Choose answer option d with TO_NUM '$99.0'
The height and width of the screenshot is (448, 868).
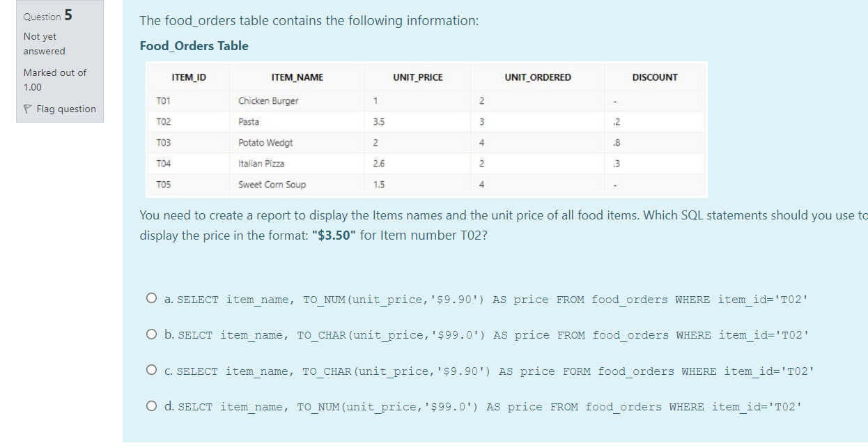152,406
